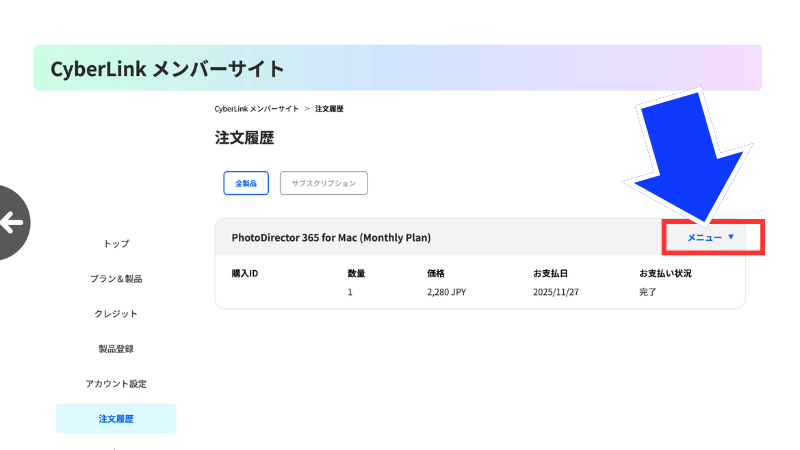This screenshot has width=800, height=450.
Task: Click the payment date 2025/11/27
Action: [556, 292]
